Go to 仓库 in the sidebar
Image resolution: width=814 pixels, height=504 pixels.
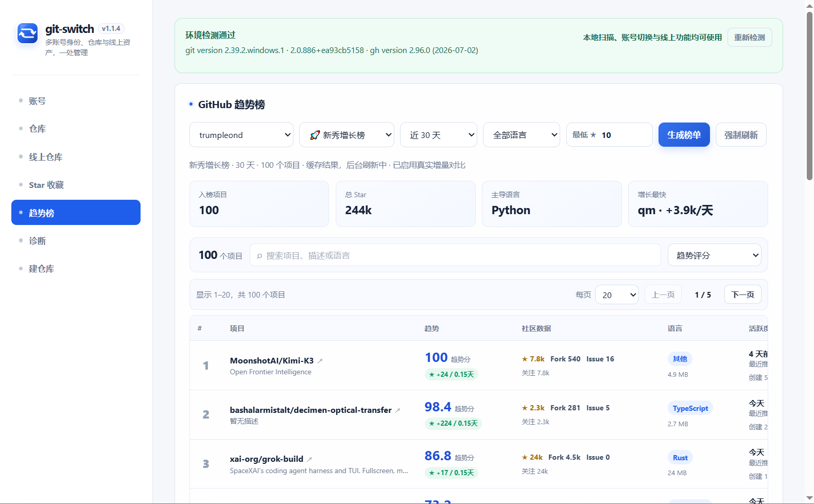(x=76, y=129)
